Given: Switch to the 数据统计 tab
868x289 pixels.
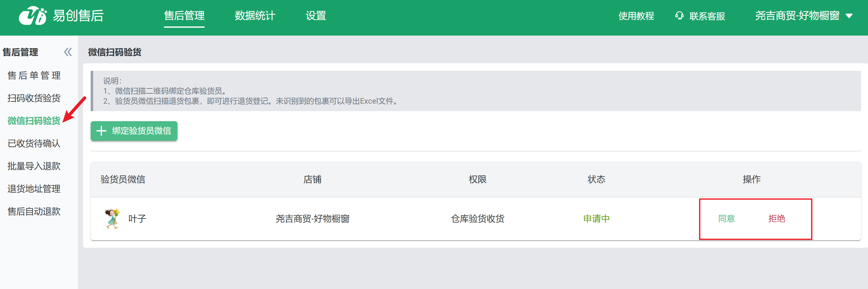Looking at the screenshot, I should (255, 16).
